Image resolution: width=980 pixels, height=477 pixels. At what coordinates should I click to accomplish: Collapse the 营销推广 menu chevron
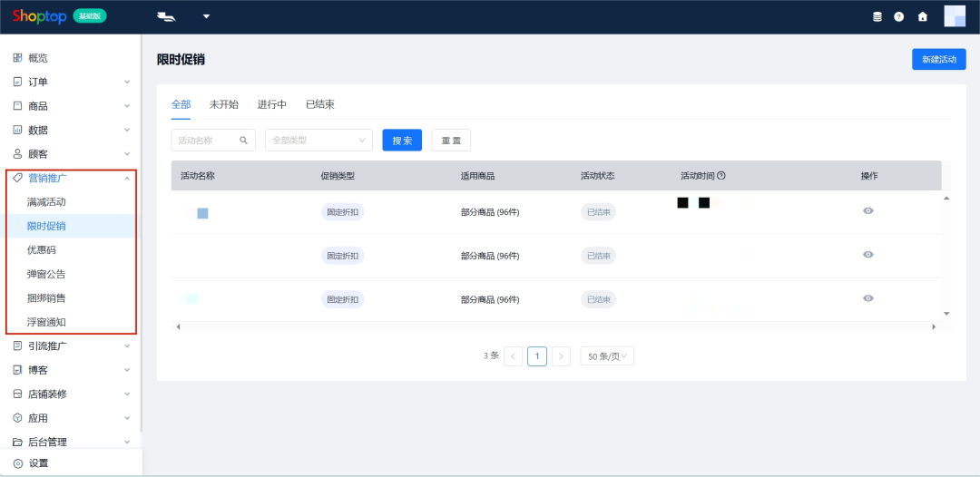128,178
